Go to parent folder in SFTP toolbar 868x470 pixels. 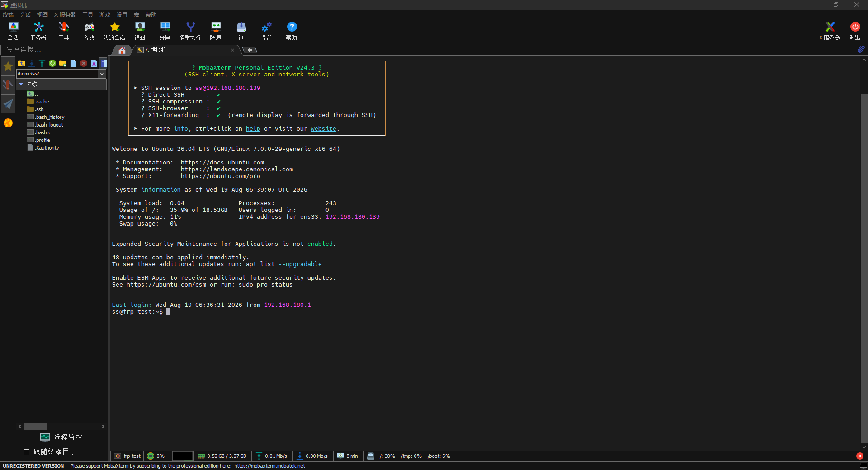(x=22, y=63)
